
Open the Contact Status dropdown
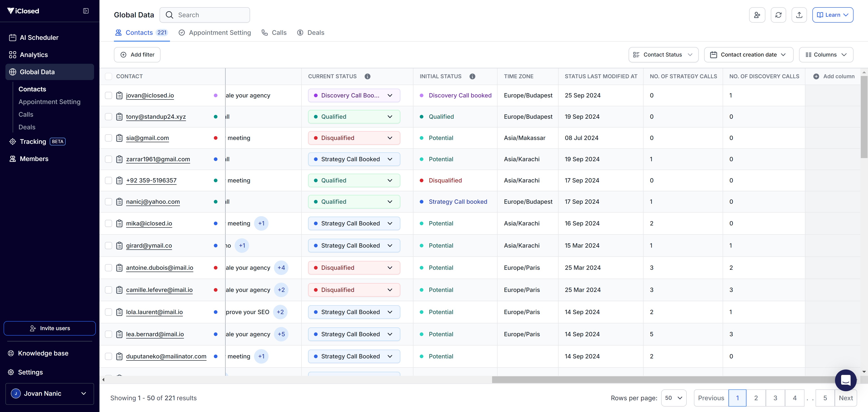[663, 55]
